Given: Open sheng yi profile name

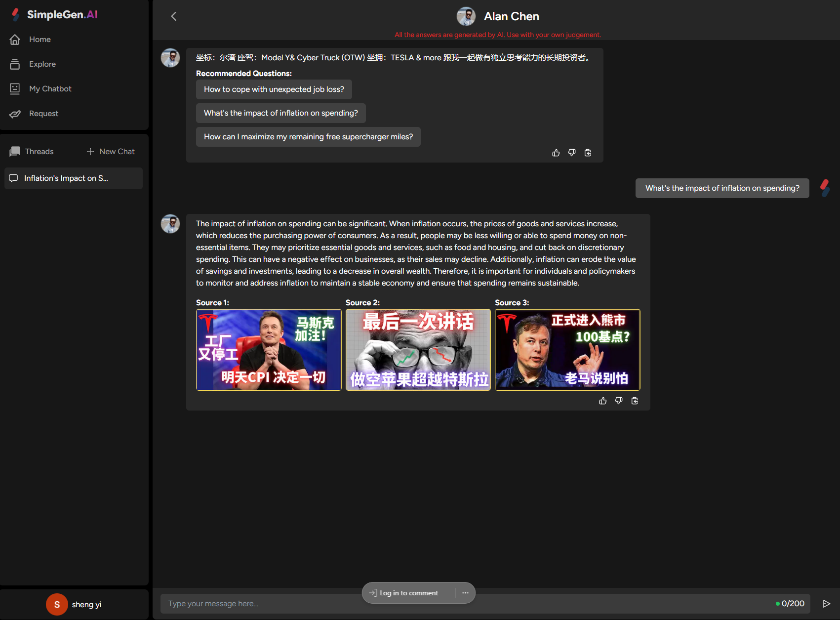Looking at the screenshot, I should click(x=87, y=605).
